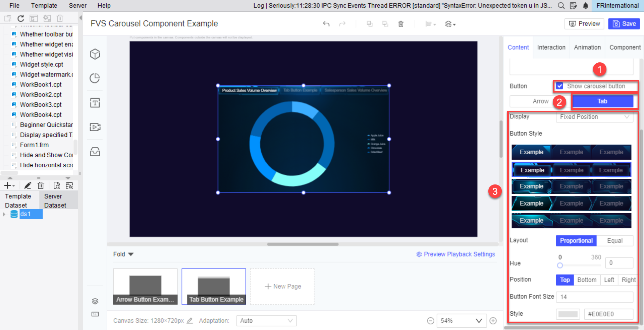Open the File menu

14,6
